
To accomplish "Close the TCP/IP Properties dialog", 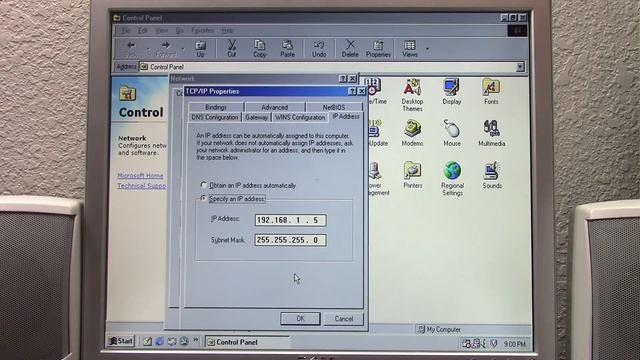I will pos(361,91).
